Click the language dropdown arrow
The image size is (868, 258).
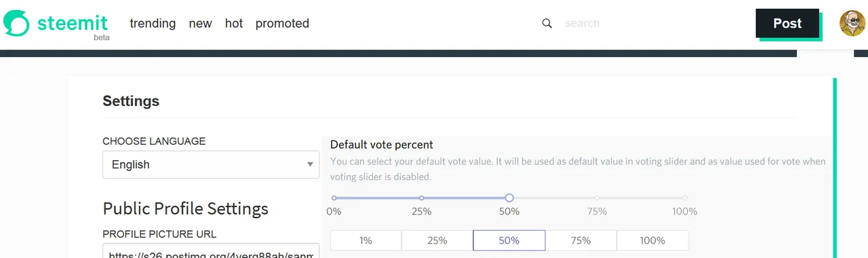click(310, 164)
